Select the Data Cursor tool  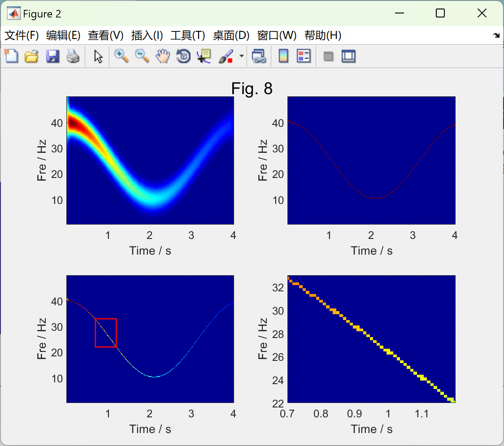204,56
